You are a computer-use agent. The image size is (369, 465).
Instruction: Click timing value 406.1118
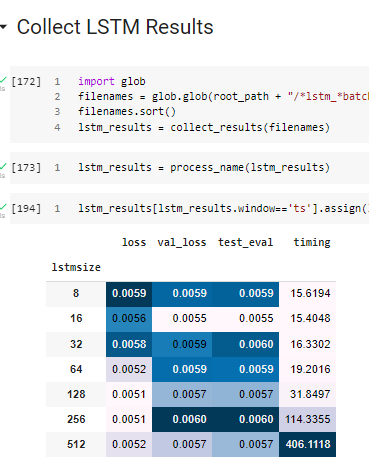point(308,444)
